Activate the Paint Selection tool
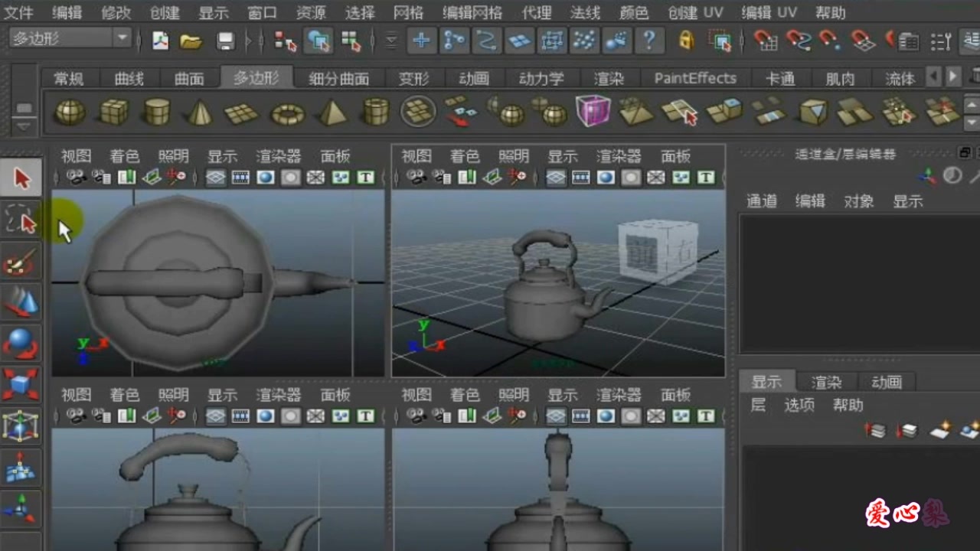 (x=21, y=262)
